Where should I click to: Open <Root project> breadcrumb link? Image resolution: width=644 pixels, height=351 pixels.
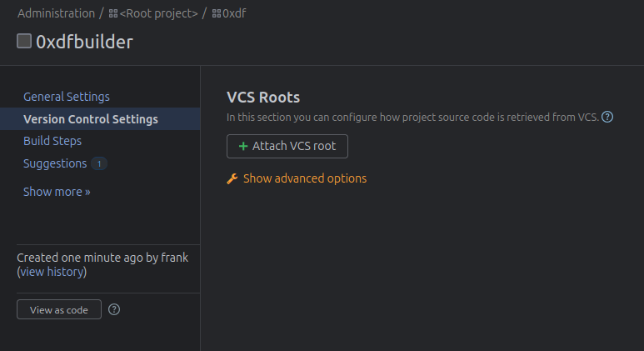tap(159, 13)
